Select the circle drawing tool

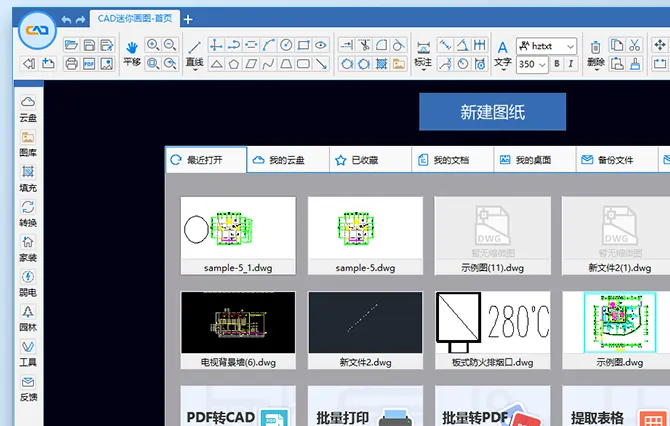[x=286, y=45]
